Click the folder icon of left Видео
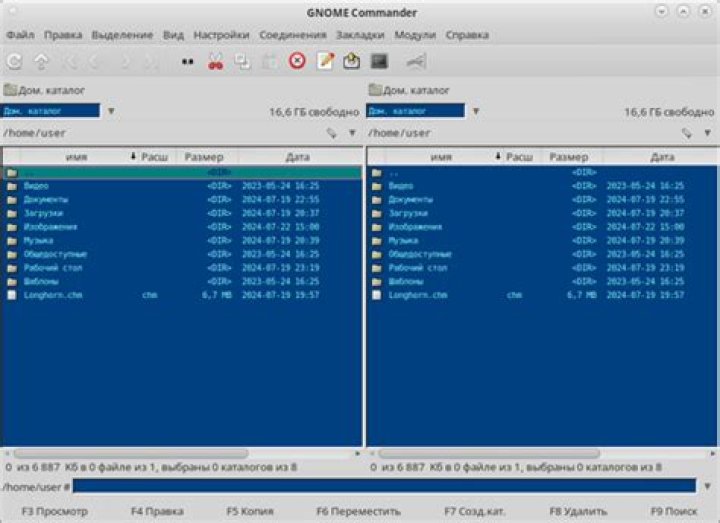Image resolution: width=720 pixels, height=523 pixels. (x=12, y=186)
